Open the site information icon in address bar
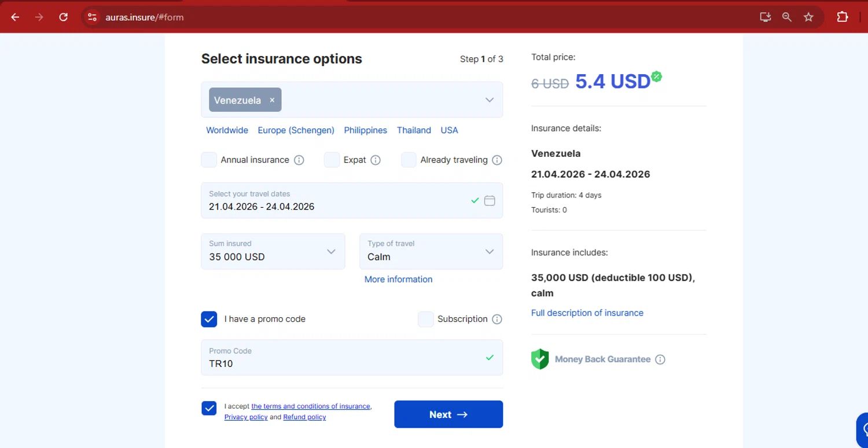Screen dimensions: 868x448 tap(92, 17)
